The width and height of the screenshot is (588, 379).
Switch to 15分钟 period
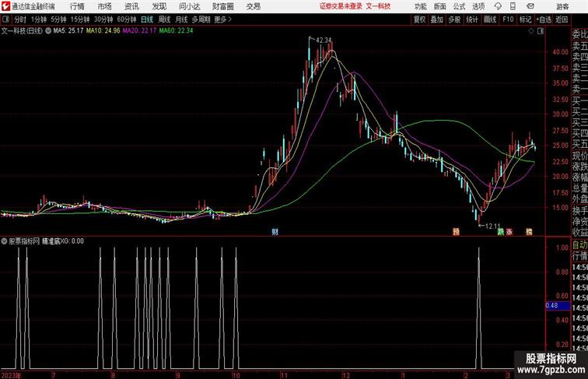(80, 19)
